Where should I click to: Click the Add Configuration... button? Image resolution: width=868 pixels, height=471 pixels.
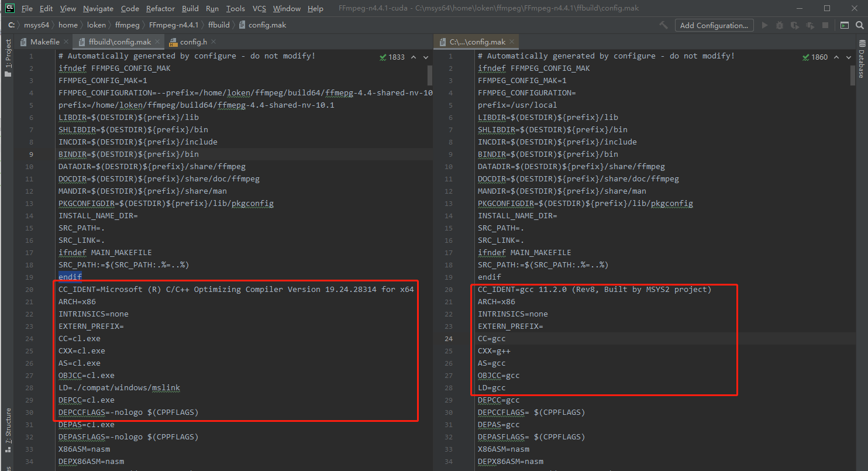[714, 25]
